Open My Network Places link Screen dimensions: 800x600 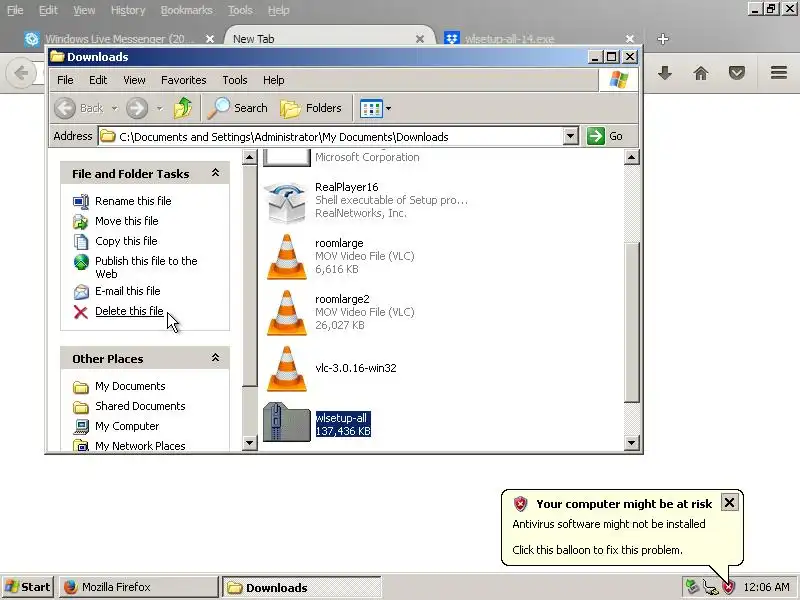[140, 445]
